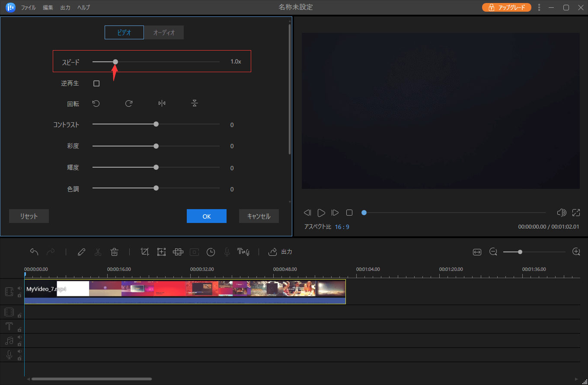Click the OK button
Viewport: 588px width, 385px height.
coord(207,216)
